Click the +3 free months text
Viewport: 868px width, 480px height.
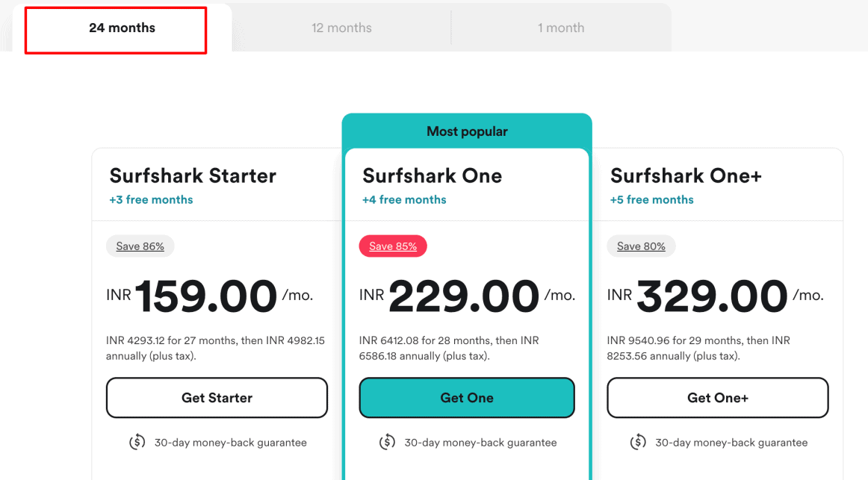[151, 200]
